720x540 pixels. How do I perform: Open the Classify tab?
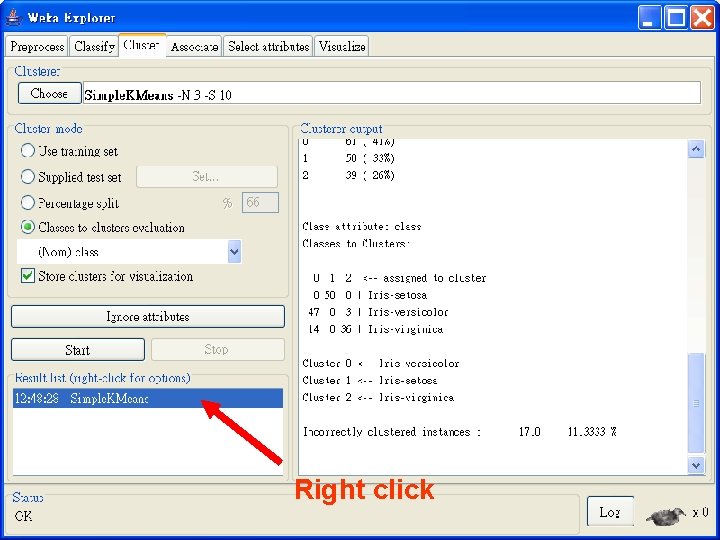click(x=94, y=46)
